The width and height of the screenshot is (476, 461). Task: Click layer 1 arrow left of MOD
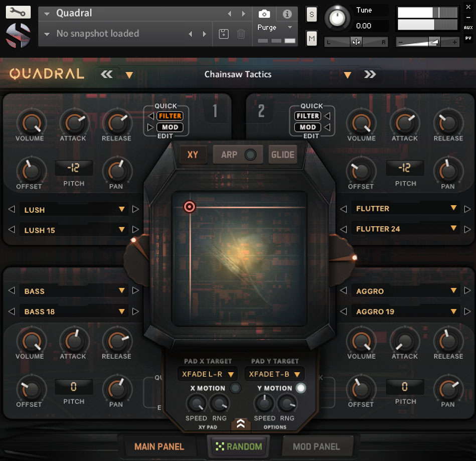pos(150,127)
